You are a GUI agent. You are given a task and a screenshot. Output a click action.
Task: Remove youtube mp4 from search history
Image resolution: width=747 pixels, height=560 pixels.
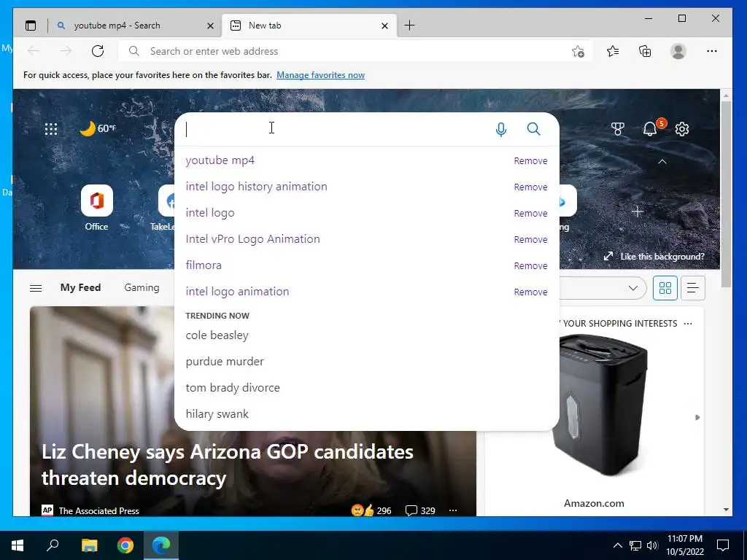click(530, 161)
